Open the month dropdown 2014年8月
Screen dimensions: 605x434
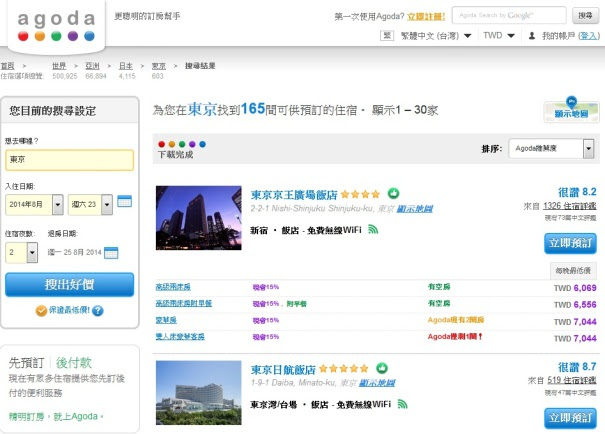tap(34, 204)
